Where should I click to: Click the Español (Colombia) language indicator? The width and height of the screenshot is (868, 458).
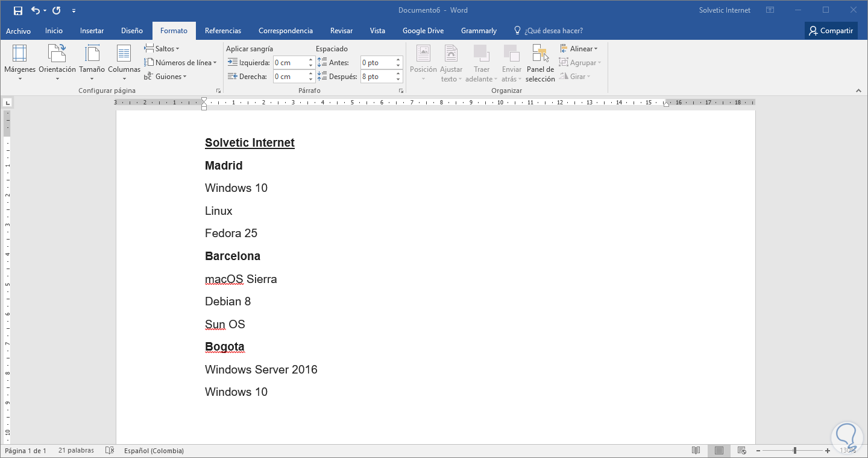pos(154,451)
